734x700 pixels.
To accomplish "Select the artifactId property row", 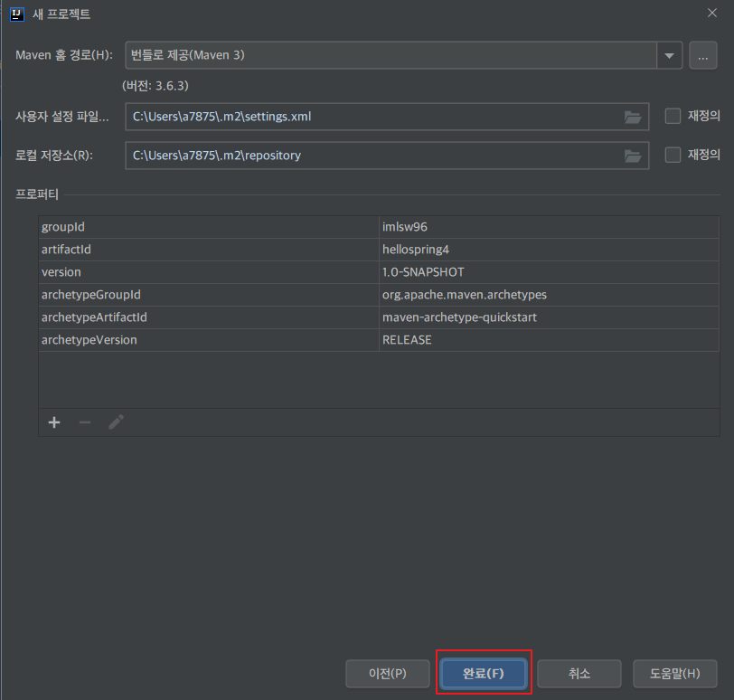I will [x=379, y=250].
